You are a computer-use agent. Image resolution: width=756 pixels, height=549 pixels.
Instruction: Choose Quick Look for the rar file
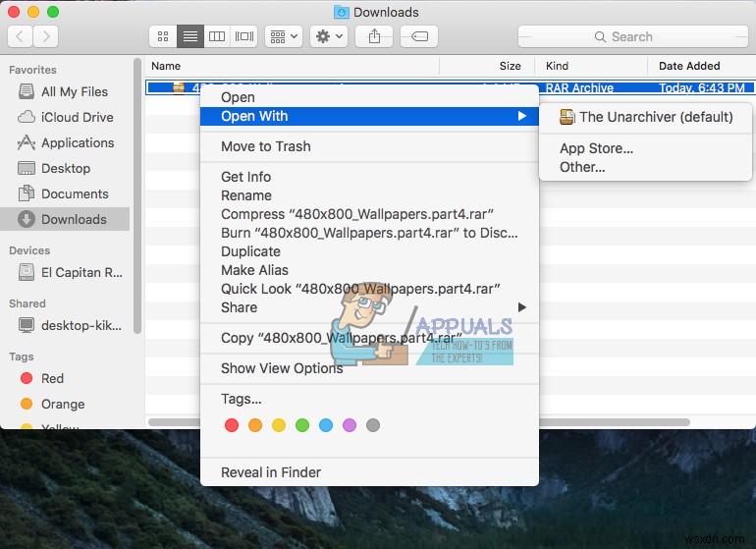(x=369, y=289)
